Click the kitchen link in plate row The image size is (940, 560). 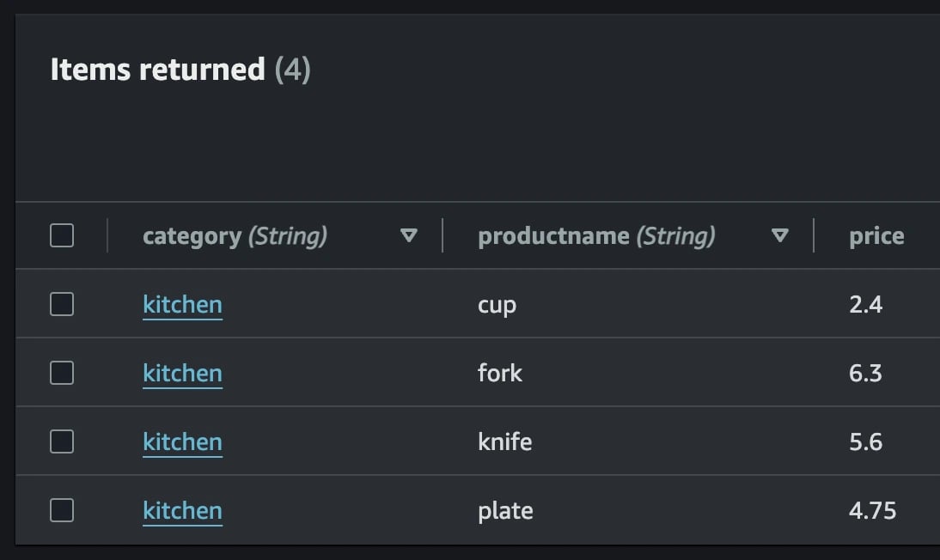(182, 511)
